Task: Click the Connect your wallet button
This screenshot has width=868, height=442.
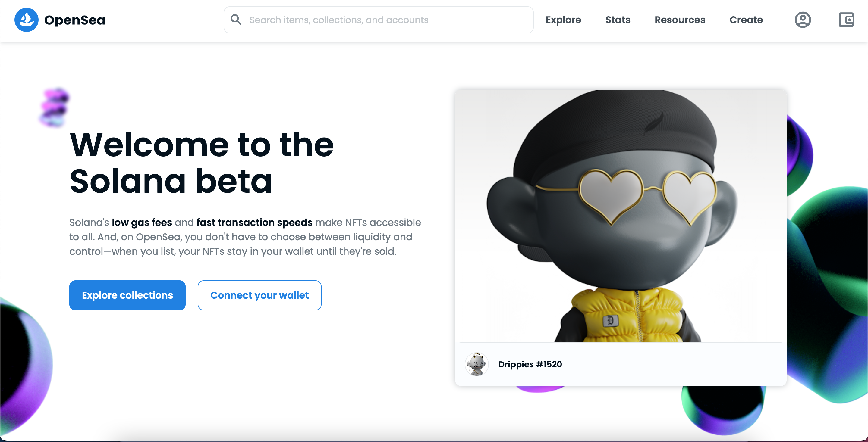Action: [259, 295]
